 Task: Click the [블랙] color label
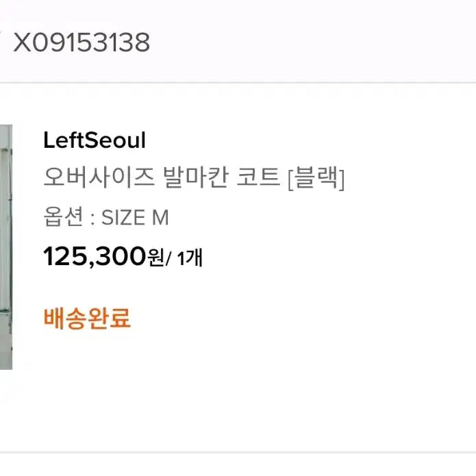pyautogui.click(x=316, y=179)
